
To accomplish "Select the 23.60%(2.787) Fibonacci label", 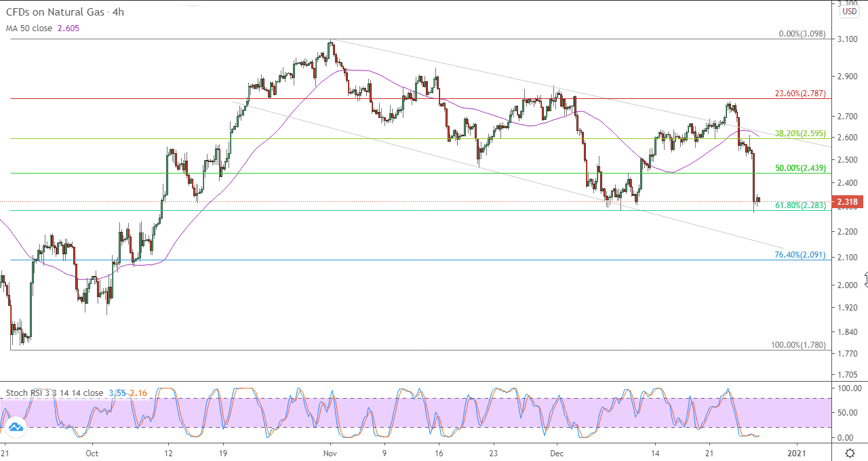I will 800,94.
